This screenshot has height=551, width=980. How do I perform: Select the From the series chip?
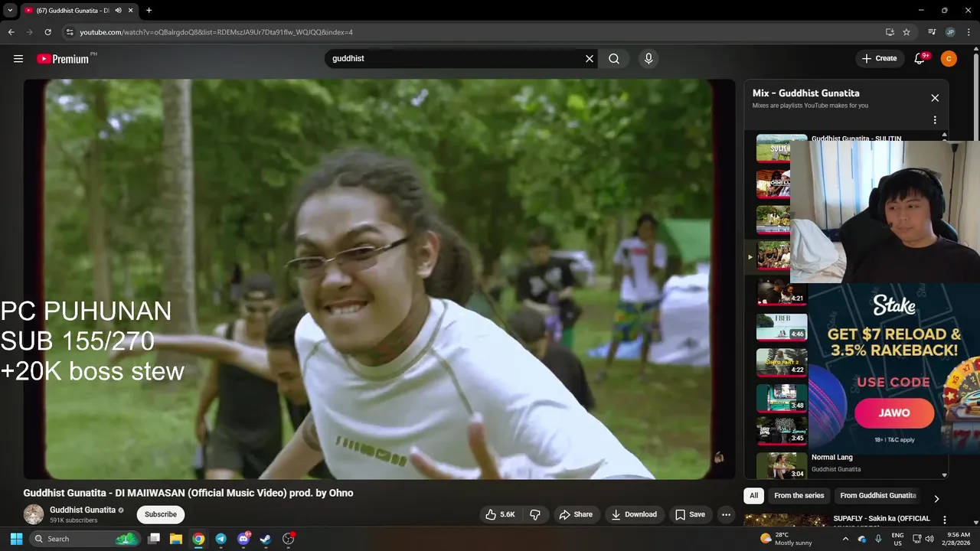(x=799, y=496)
